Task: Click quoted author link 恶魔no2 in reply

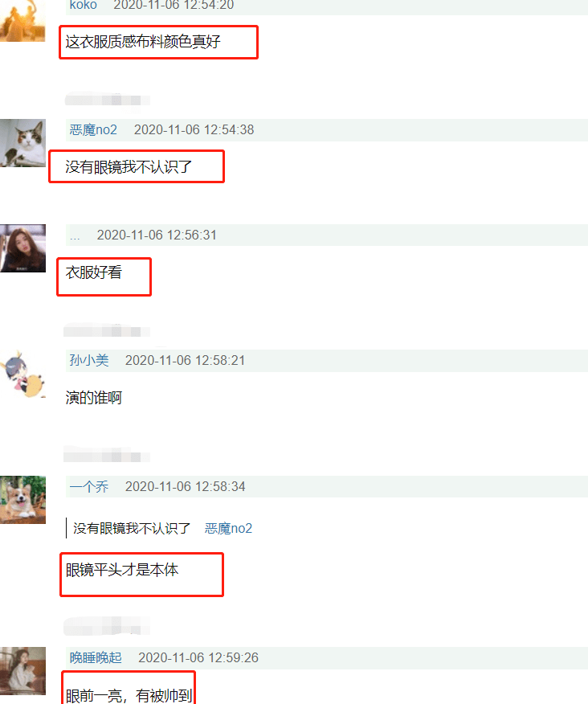Action: click(x=228, y=528)
